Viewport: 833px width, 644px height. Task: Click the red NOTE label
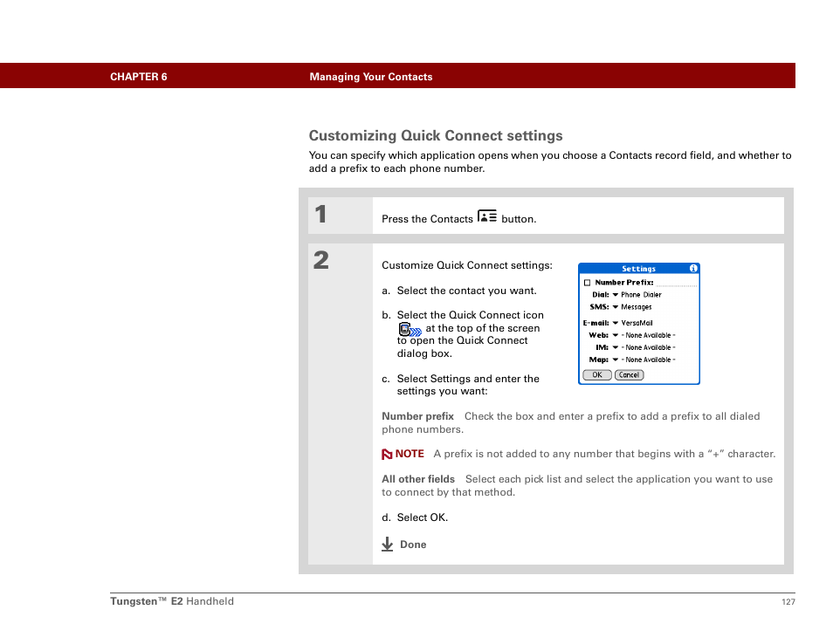(x=409, y=454)
